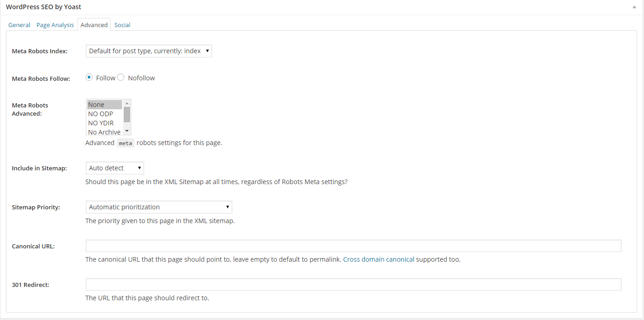Choose NO YDIR from Meta Robots Advanced

click(101, 123)
